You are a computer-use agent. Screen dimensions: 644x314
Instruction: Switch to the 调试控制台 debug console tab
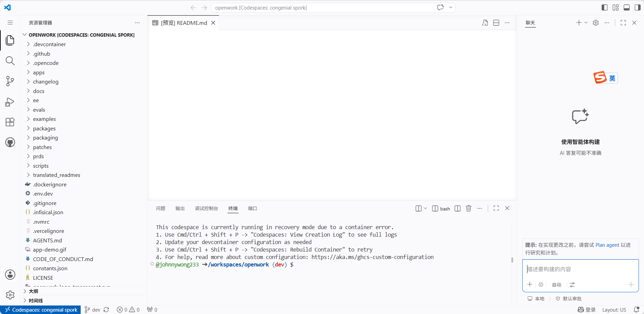(x=206, y=208)
